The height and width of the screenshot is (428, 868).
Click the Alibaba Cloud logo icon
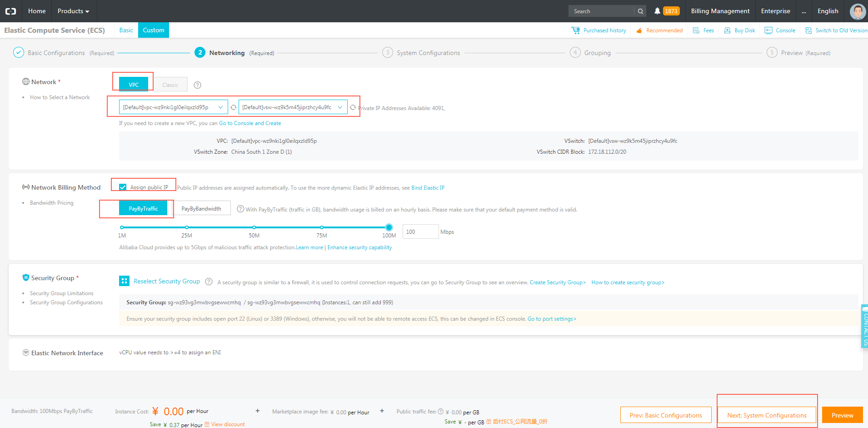pyautogui.click(x=10, y=11)
